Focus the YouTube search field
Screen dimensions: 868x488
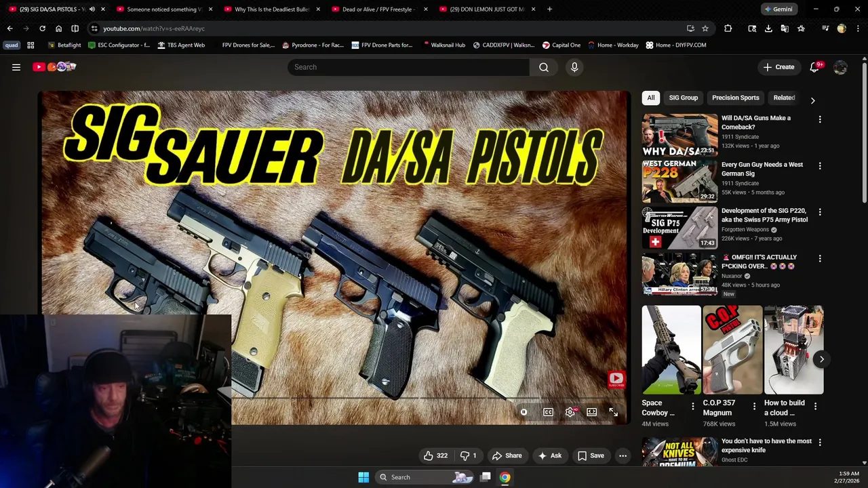click(408, 67)
